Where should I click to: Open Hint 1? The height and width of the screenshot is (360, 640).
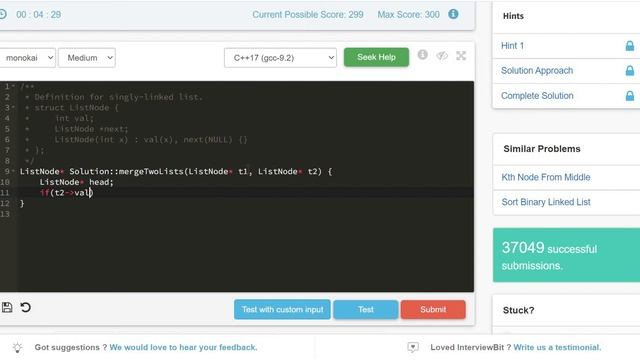click(512, 46)
